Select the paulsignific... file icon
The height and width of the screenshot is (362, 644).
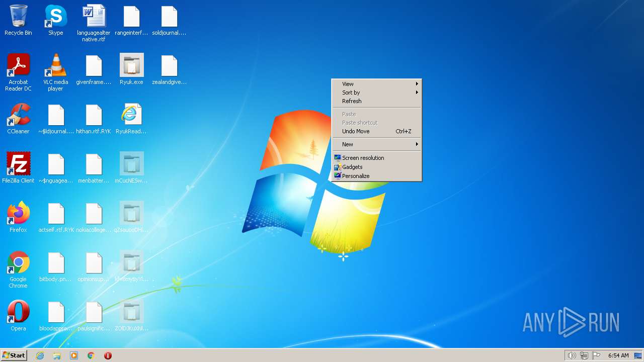(94, 316)
